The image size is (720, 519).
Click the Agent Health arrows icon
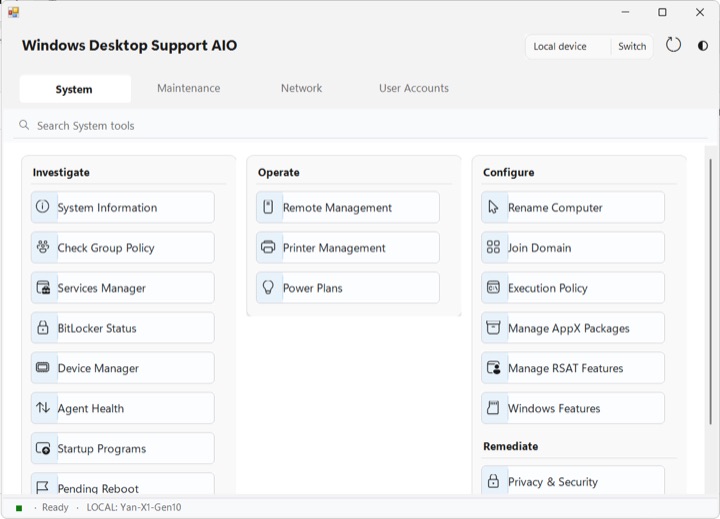(x=43, y=407)
